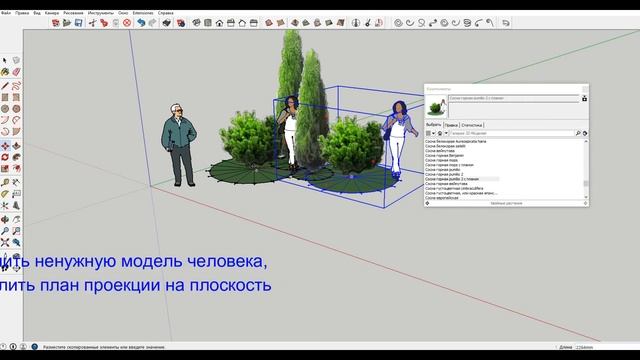Viewport: 640px width, 360px height.
Task: Undo the last action with blue arrow
Action: [141, 23]
